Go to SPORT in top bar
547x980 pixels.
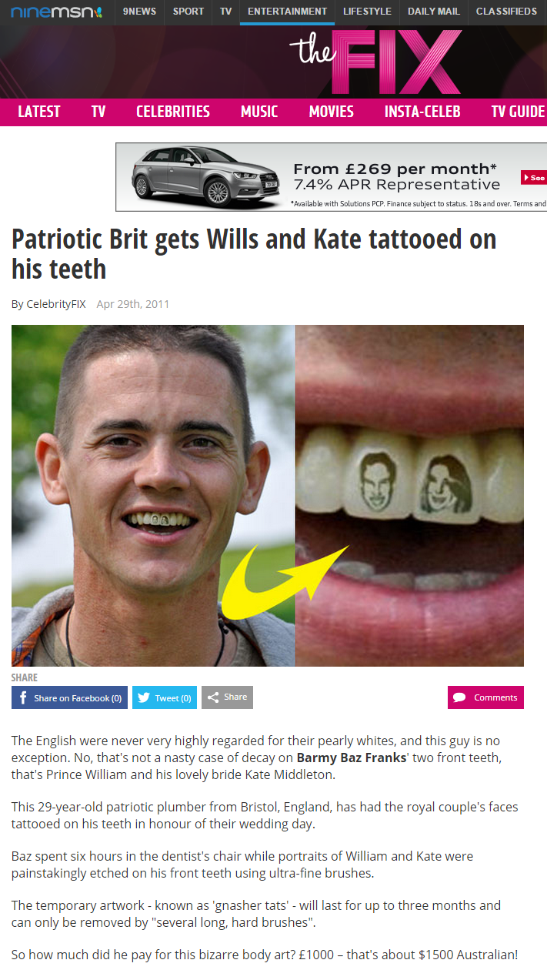[188, 12]
